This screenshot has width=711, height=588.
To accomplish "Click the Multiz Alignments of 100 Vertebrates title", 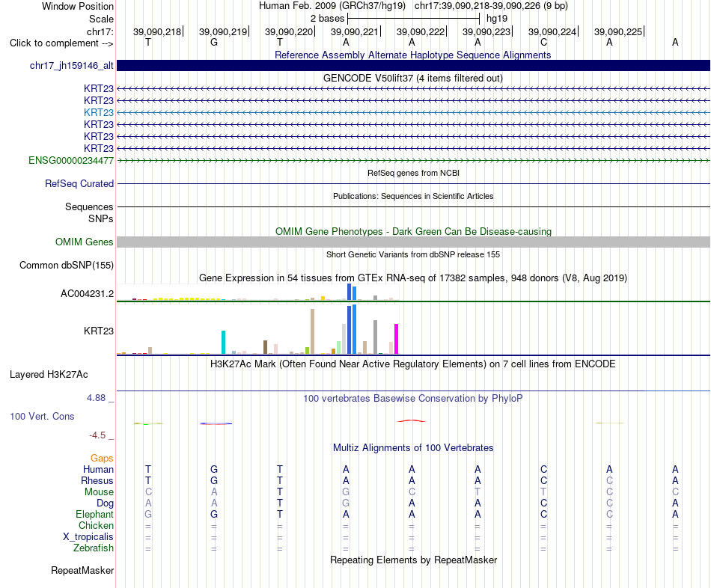I will 413,448.
